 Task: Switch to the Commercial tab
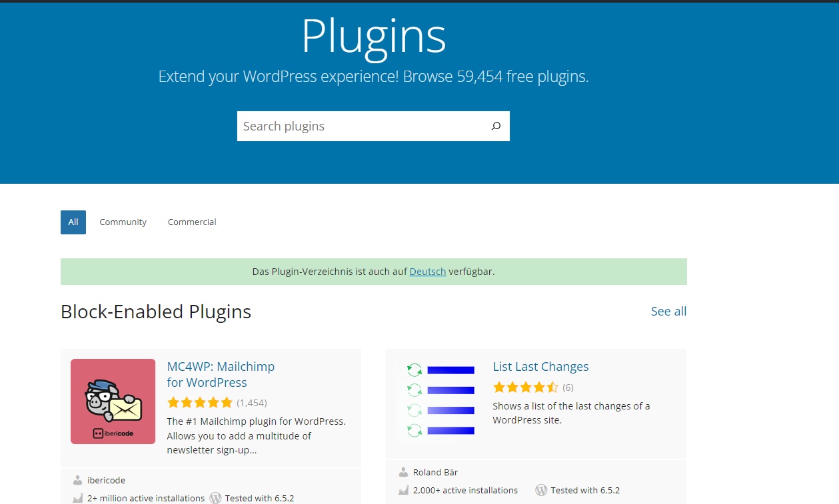coord(192,222)
